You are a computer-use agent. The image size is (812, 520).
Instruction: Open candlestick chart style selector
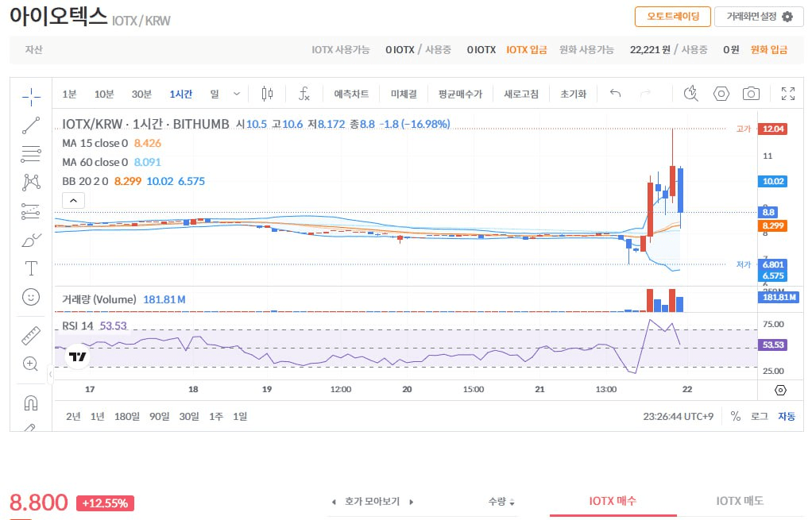point(267,94)
